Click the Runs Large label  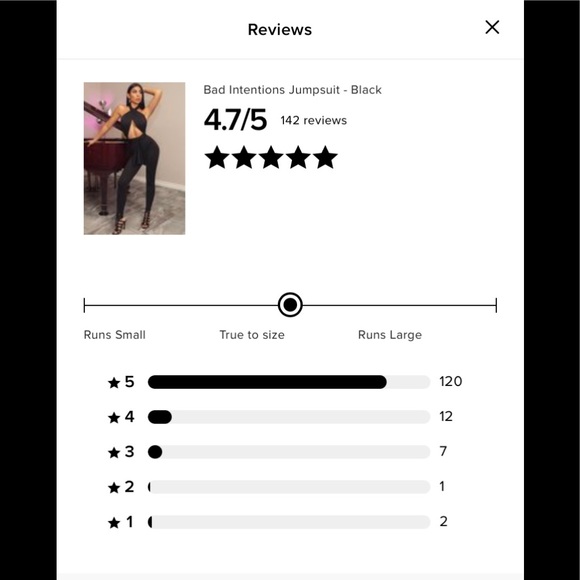click(x=390, y=335)
